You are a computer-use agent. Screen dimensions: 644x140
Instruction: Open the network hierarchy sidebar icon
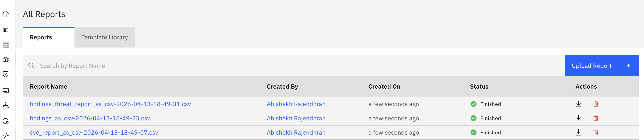pyautogui.click(x=6, y=106)
